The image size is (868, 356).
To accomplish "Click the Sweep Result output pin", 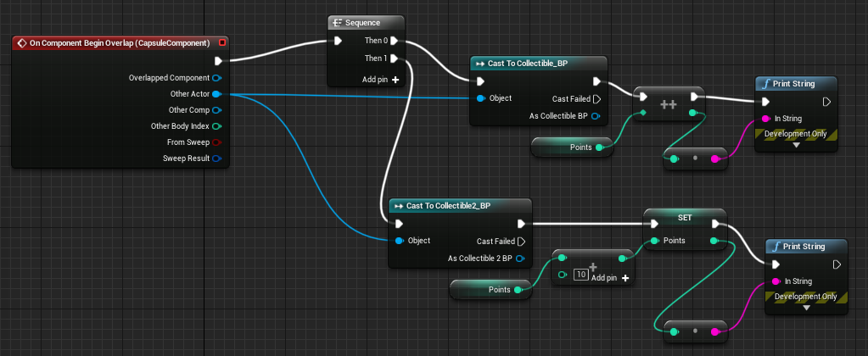I will (216, 159).
